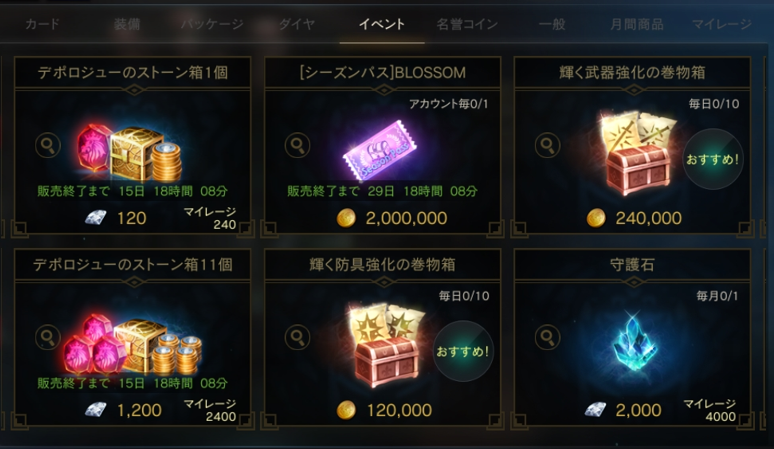The width and height of the screenshot is (774, 449).
Task: Go to the マイレージ tab
Action: click(722, 24)
